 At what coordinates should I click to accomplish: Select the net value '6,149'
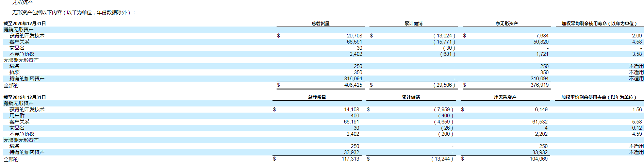coord(541,110)
